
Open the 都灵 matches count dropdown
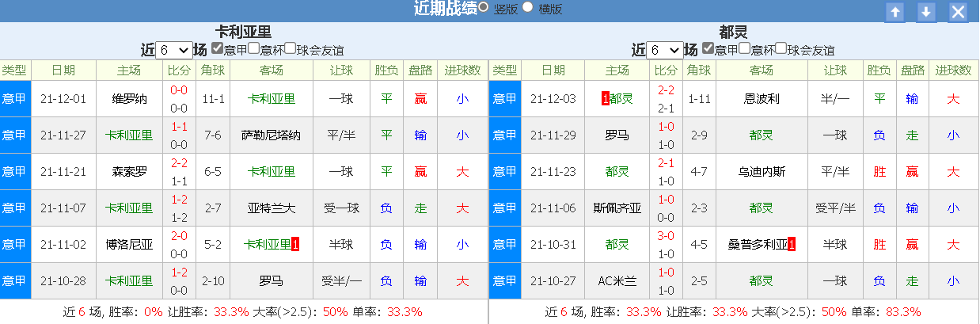pyautogui.click(x=664, y=49)
